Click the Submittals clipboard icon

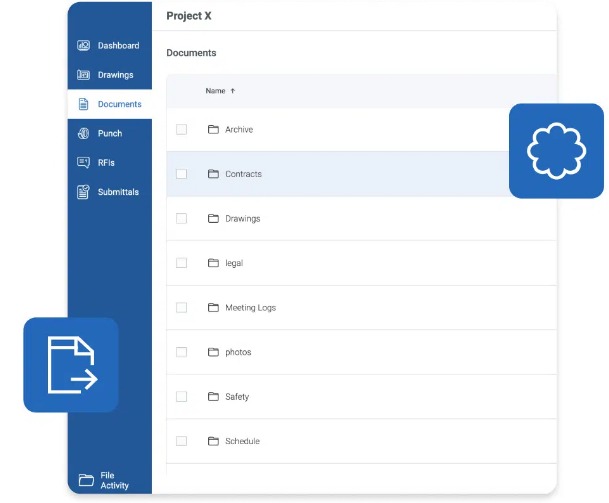[84, 192]
